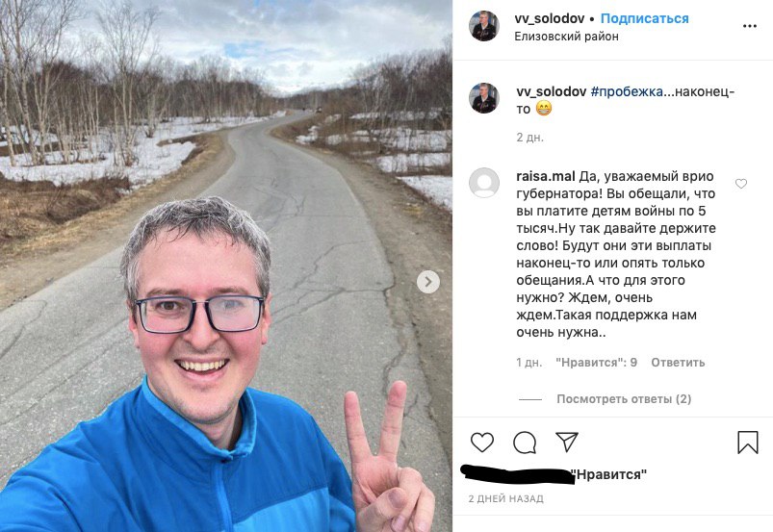Share the post via paper plane icon
773x532 pixels.
[x=567, y=442]
